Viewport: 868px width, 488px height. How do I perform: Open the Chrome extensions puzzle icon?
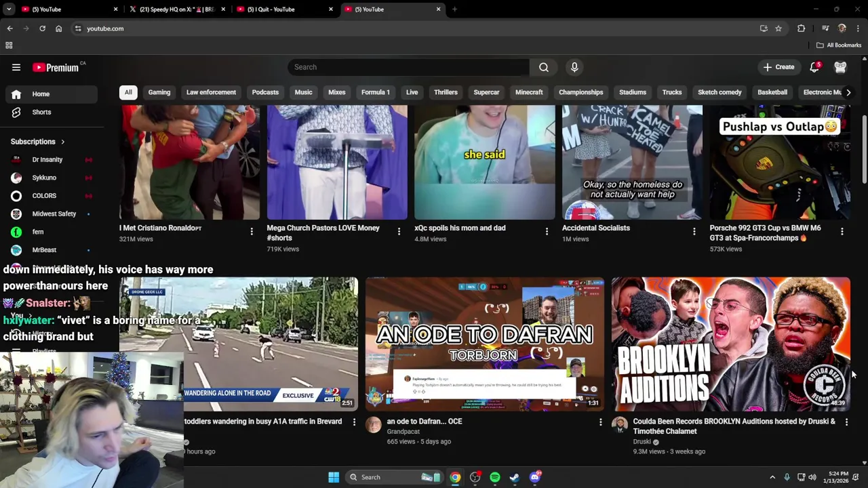[802, 28]
